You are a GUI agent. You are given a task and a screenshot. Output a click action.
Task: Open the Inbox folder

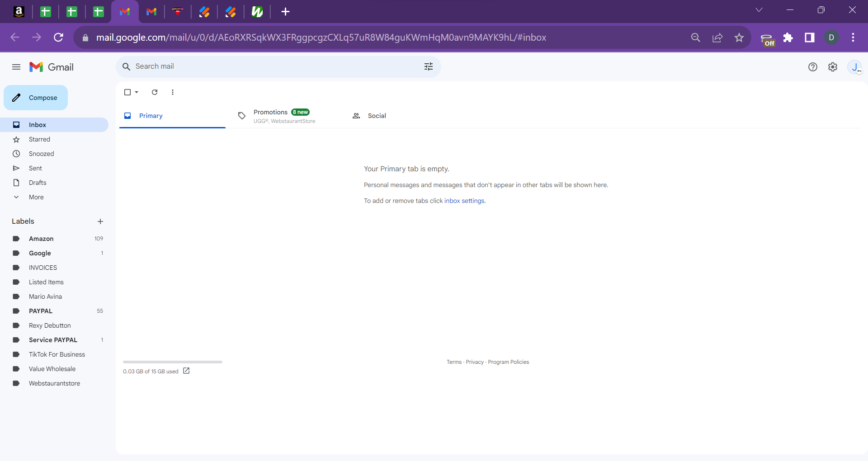[54, 125]
